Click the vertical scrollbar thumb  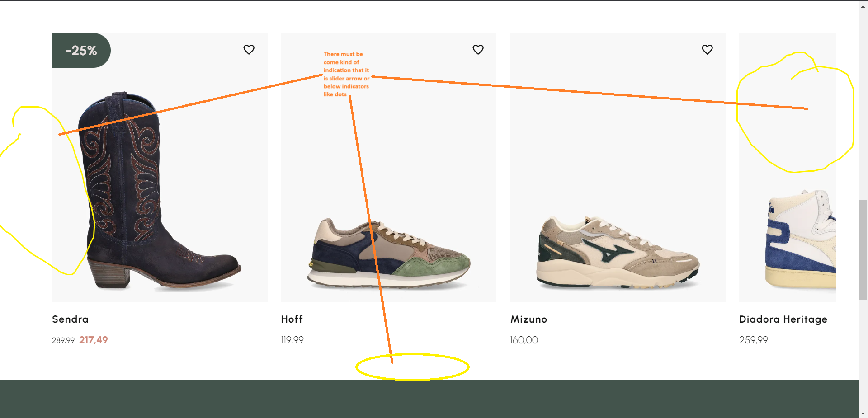tap(863, 249)
